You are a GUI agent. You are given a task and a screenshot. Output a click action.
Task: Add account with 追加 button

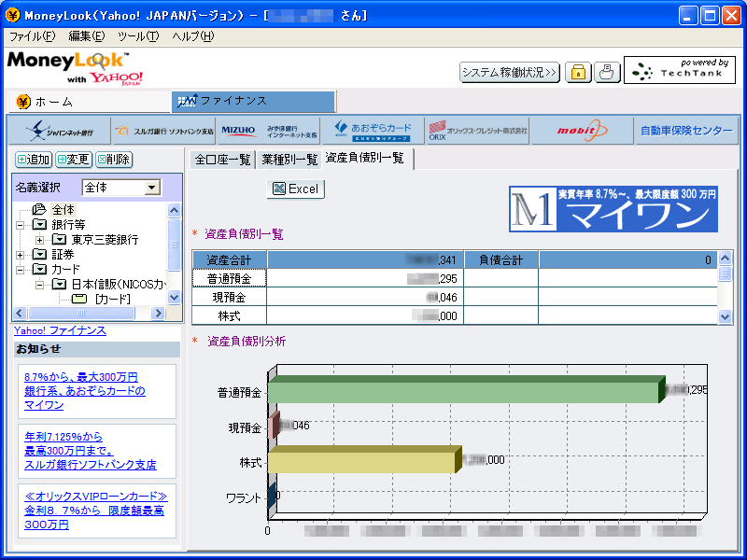pyautogui.click(x=34, y=160)
